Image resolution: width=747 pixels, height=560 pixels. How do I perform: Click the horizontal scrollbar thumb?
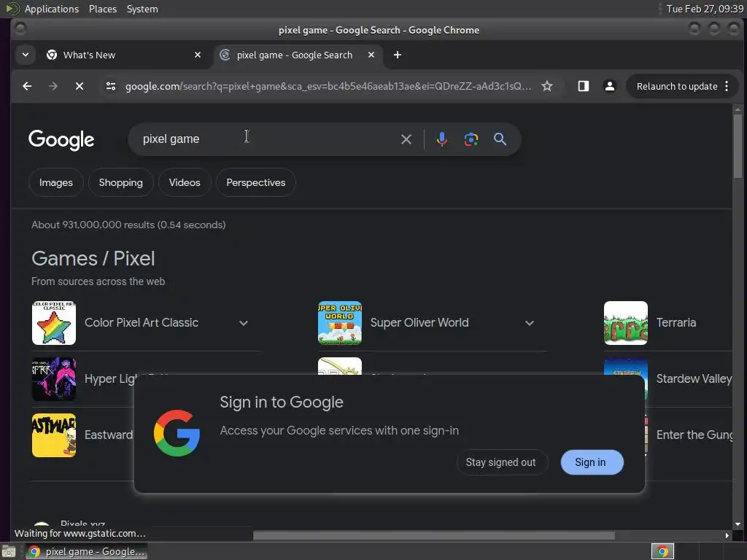coord(433,536)
